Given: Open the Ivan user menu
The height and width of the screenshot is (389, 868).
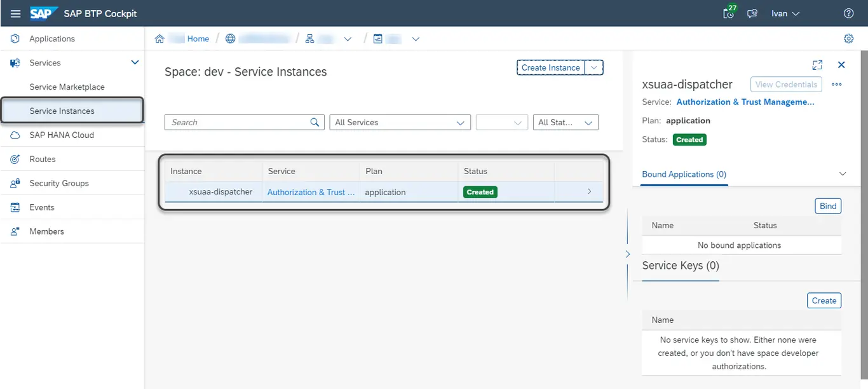Looking at the screenshot, I should [785, 13].
